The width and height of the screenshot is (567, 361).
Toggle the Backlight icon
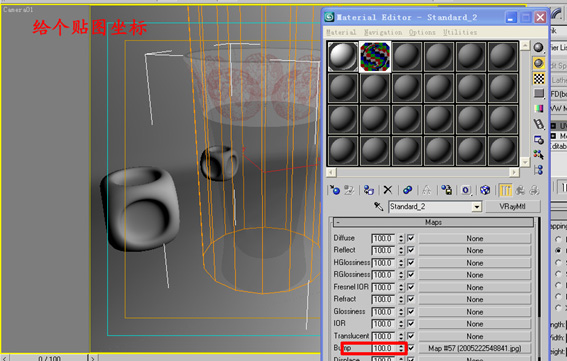pyautogui.click(x=538, y=63)
